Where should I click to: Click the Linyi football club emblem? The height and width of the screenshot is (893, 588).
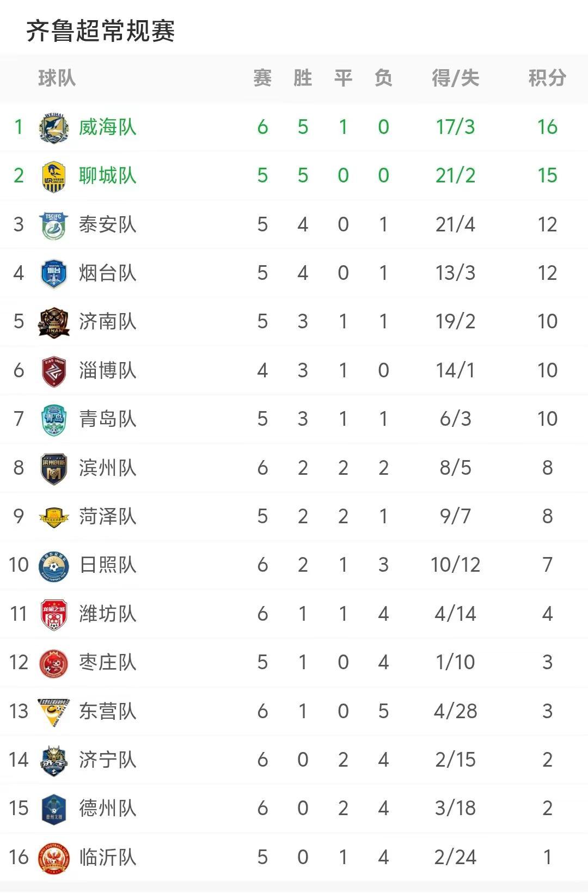[x=54, y=858]
